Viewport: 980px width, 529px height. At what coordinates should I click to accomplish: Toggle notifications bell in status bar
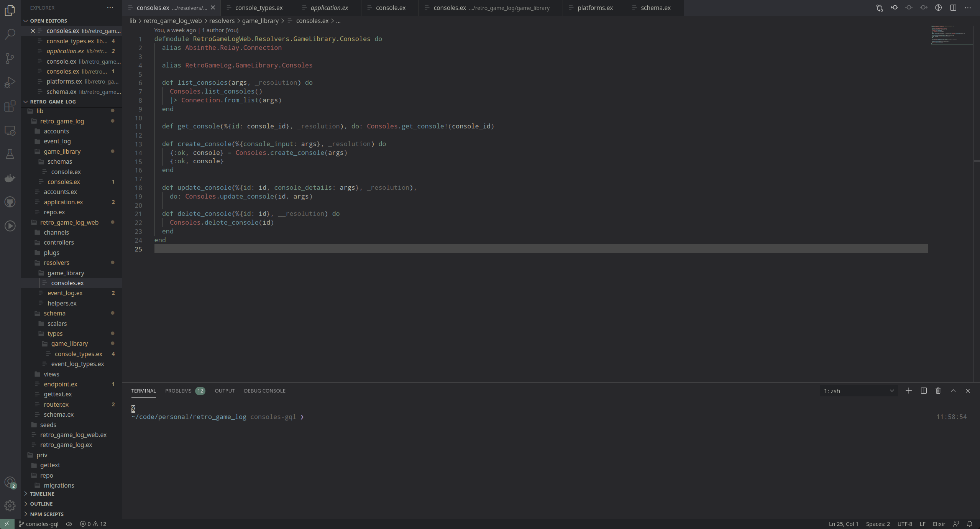coord(969,524)
